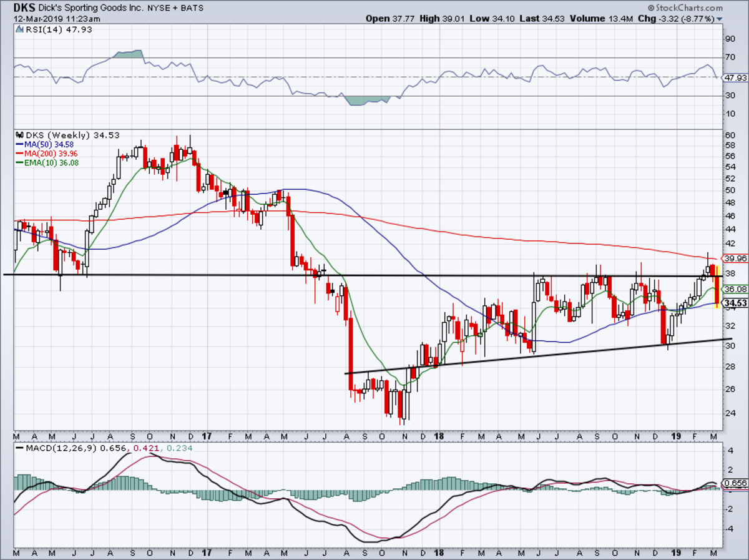Image resolution: width=749 pixels, height=560 pixels.
Task: Select the blue MA(50) 34.58 legend entry
Action: coord(46,144)
